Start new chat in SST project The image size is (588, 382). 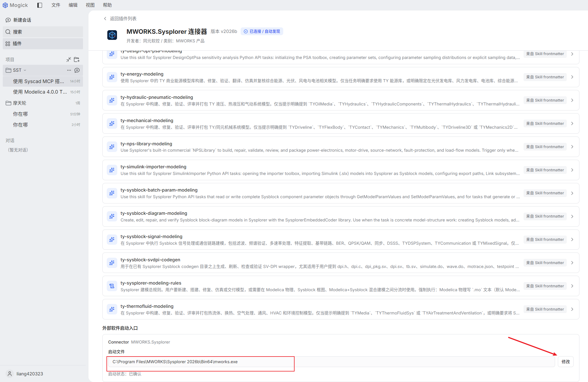77,70
